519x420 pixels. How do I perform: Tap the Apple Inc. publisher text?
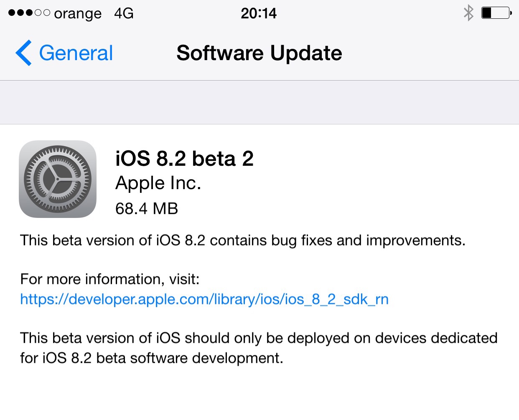(x=158, y=183)
